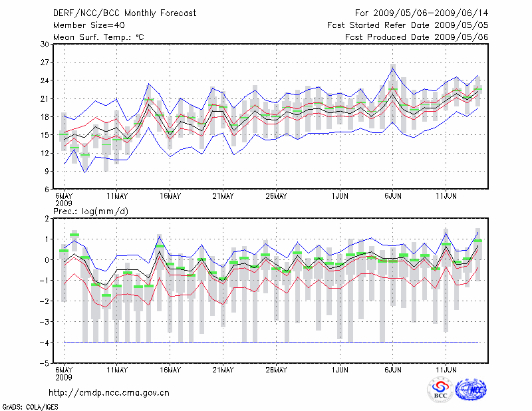Click 16MAY label under precipitation chart
This screenshot has width=532, height=411.
click(x=170, y=370)
